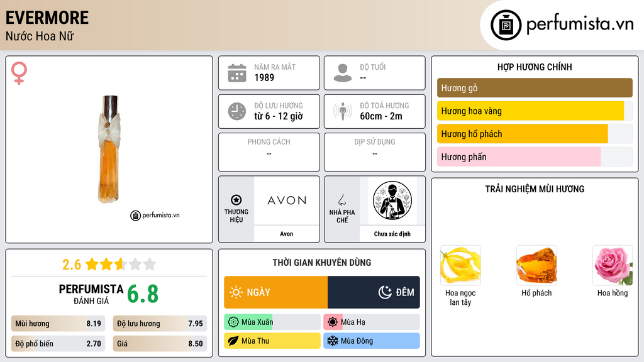The width and height of the screenshot is (644, 362).
Task: Click the first gold rating star
Action: (92, 264)
